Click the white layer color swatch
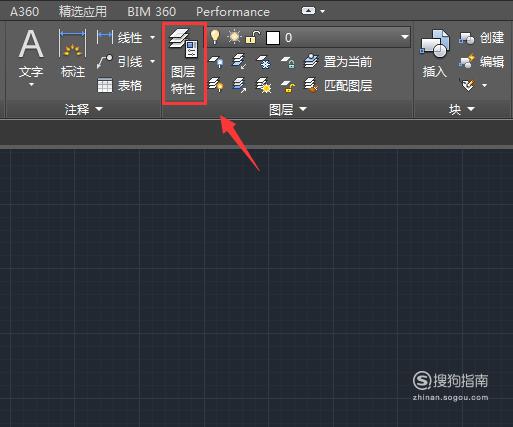Image resolution: width=513 pixels, height=427 pixels. pyautogui.click(x=273, y=38)
